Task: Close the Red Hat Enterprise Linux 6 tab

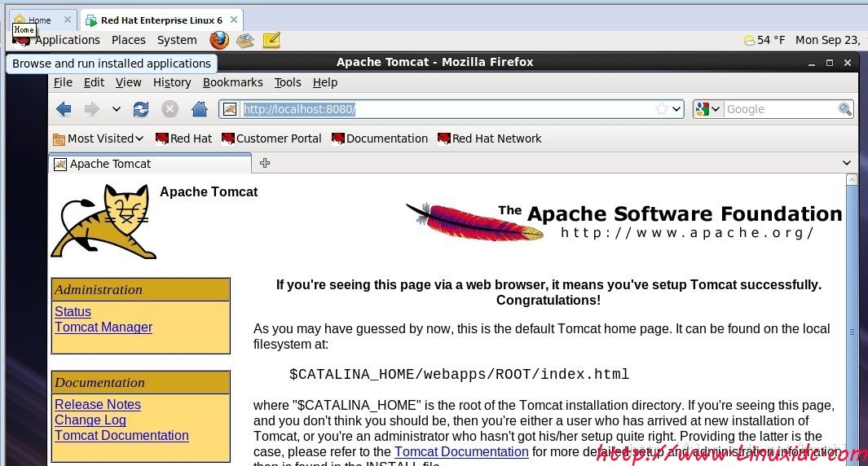Action: [x=234, y=20]
